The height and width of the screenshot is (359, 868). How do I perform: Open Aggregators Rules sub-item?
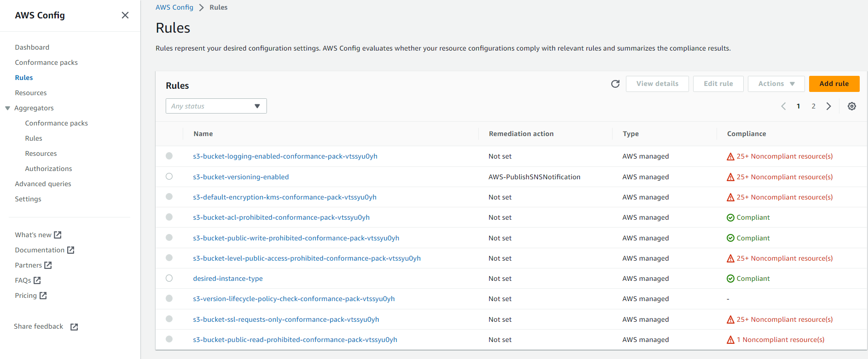point(34,138)
